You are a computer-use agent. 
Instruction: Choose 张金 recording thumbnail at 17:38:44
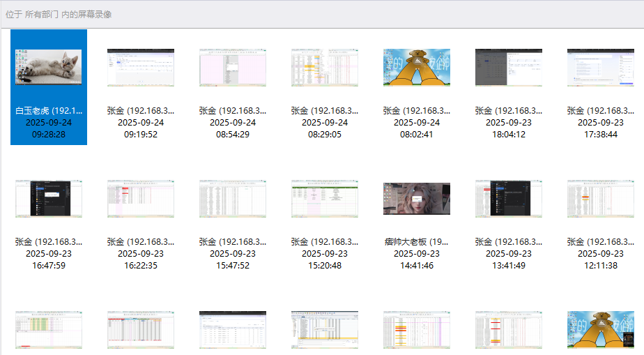click(x=601, y=68)
